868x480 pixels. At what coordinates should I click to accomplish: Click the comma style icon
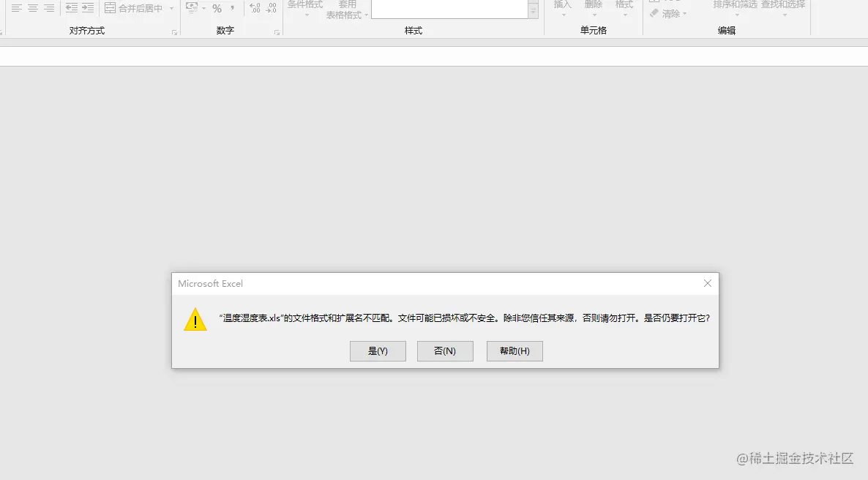click(233, 8)
